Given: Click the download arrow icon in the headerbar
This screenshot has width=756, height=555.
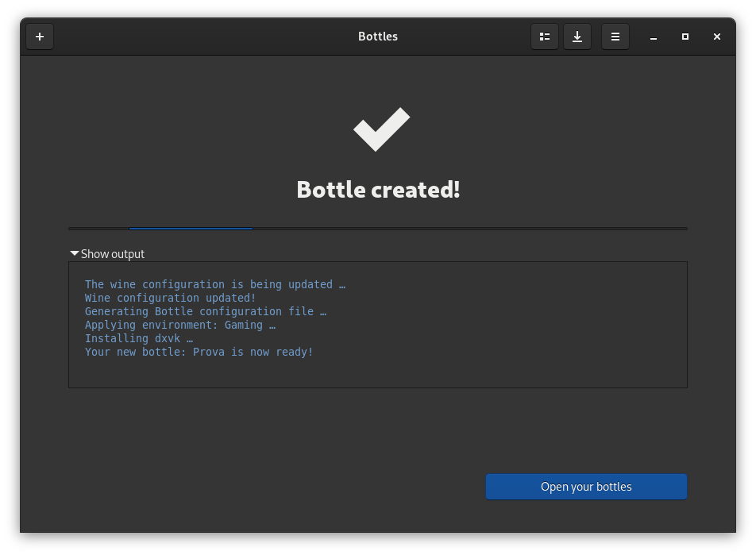Looking at the screenshot, I should (x=577, y=36).
